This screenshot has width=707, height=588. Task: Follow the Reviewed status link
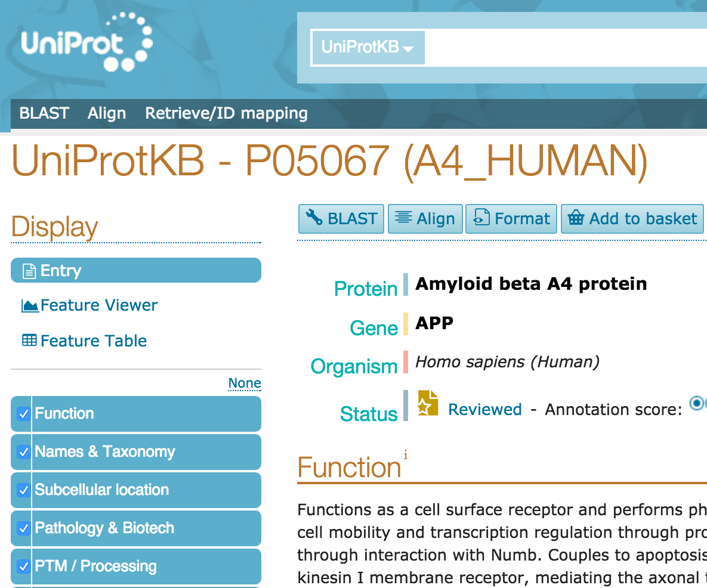484,409
